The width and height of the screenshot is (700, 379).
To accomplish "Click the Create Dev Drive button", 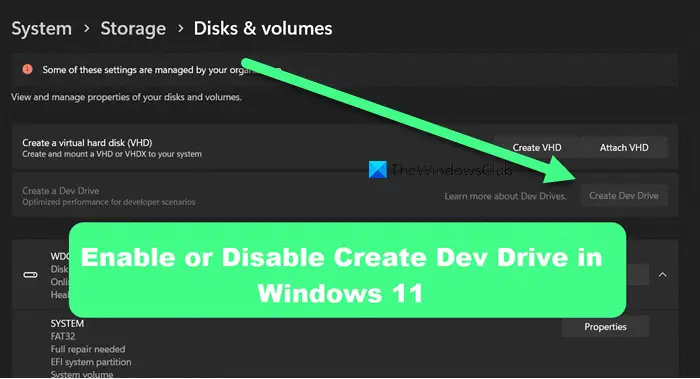I will 624,196.
